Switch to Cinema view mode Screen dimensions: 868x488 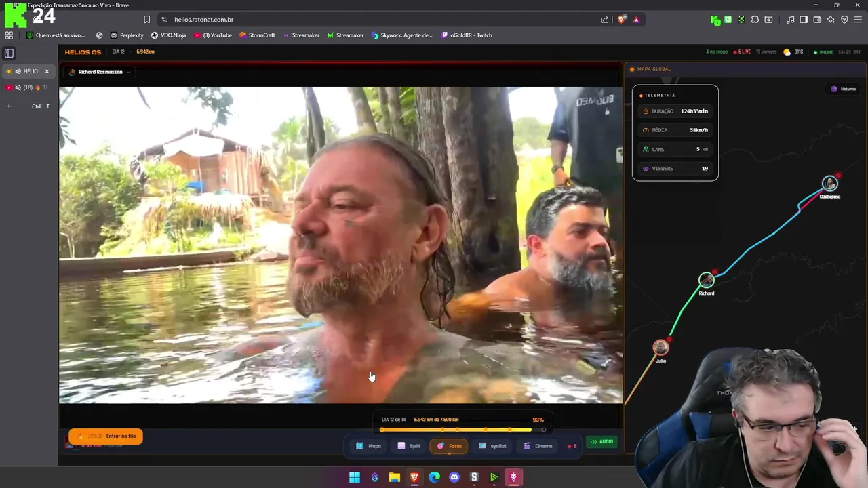(x=538, y=446)
